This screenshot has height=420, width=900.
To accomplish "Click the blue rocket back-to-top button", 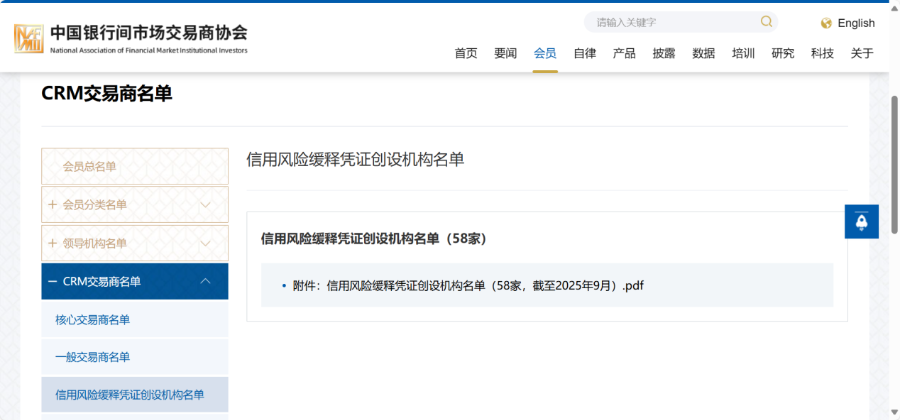I will 861,221.
